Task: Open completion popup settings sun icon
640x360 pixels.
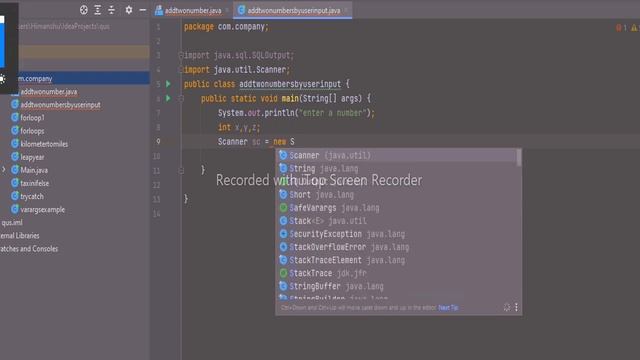Action: pyautogui.click(x=507, y=307)
